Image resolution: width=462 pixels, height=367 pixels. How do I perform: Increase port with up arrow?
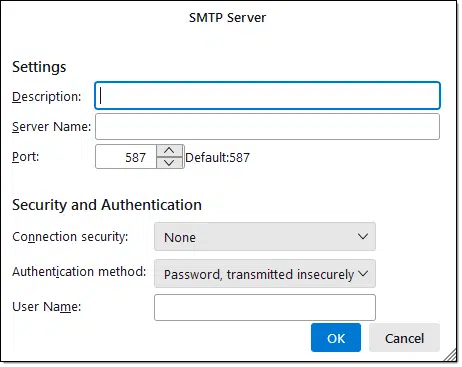[169, 151]
